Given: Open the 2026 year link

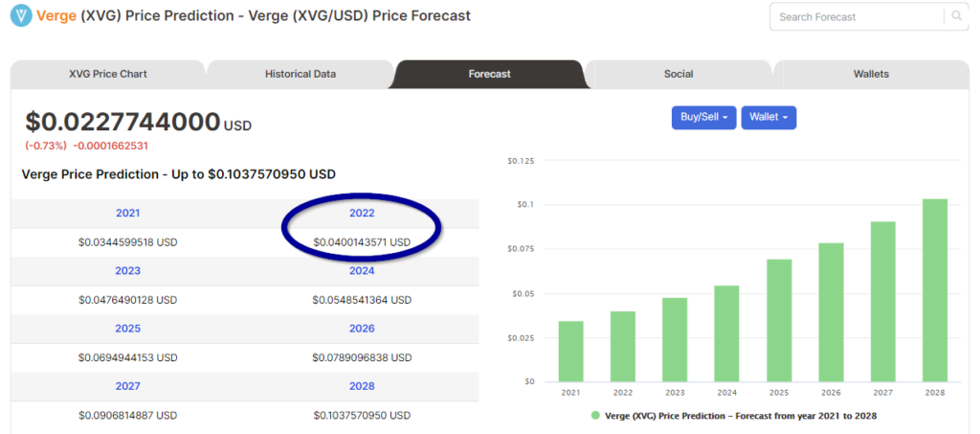Looking at the screenshot, I should click(x=362, y=329).
